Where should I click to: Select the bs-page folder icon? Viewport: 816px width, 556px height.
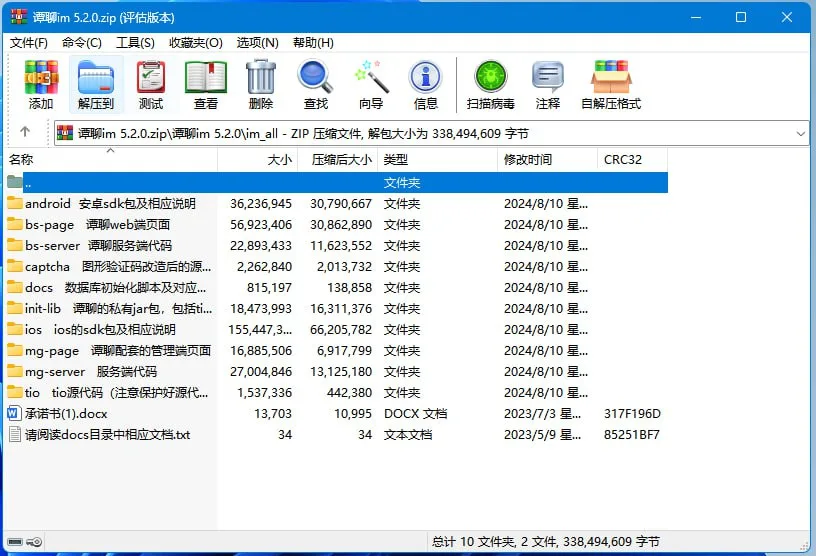[x=15, y=224]
